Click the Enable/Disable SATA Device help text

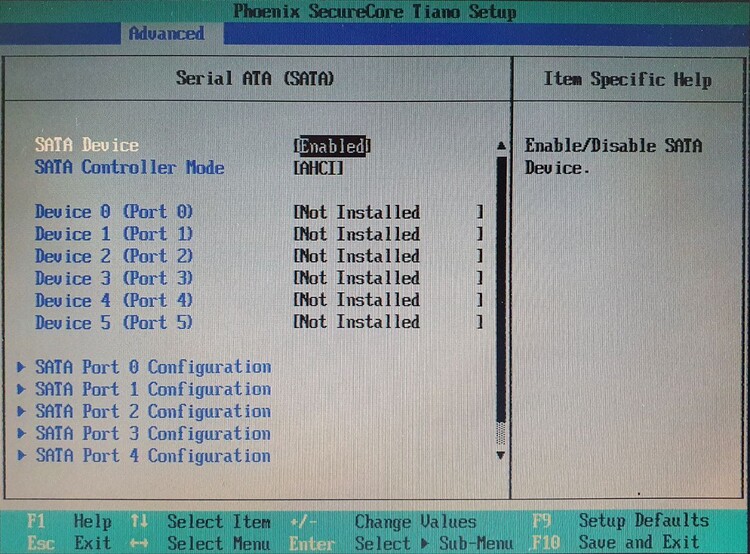(x=614, y=156)
